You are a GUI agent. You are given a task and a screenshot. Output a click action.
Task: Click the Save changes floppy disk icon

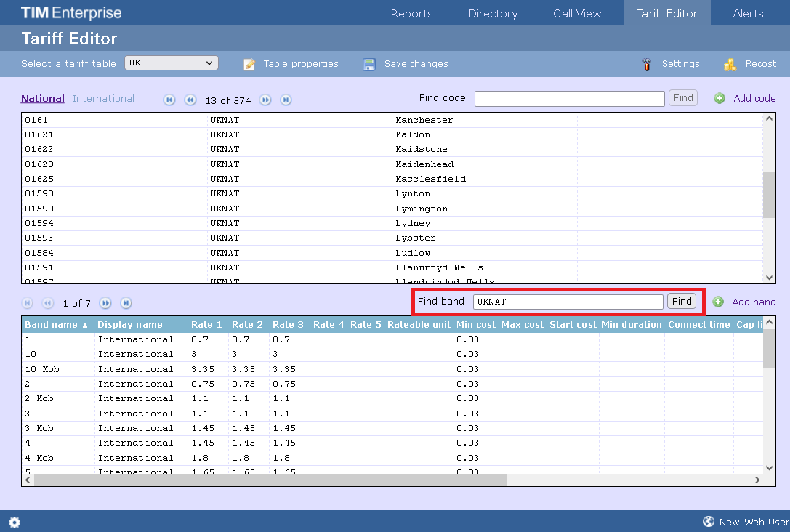click(369, 64)
